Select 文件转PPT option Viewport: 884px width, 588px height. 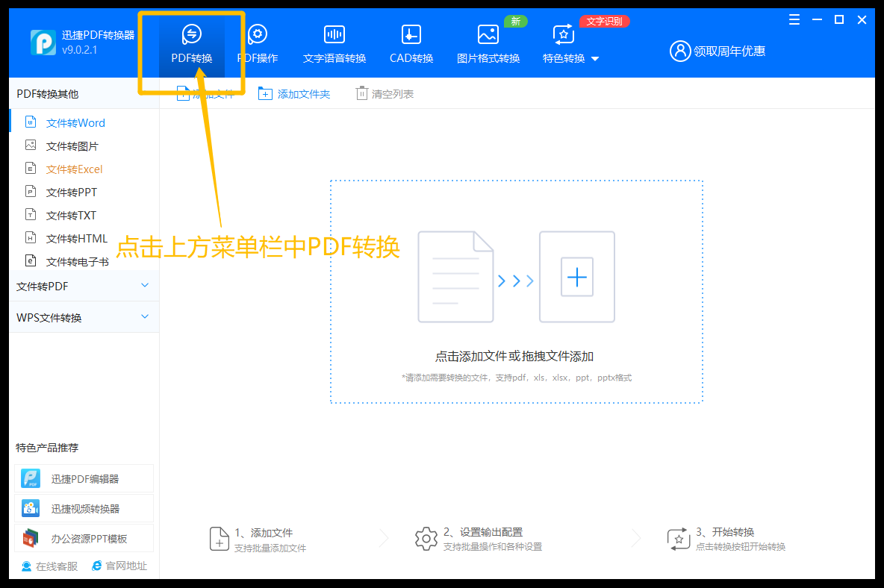(x=84, y=192)
